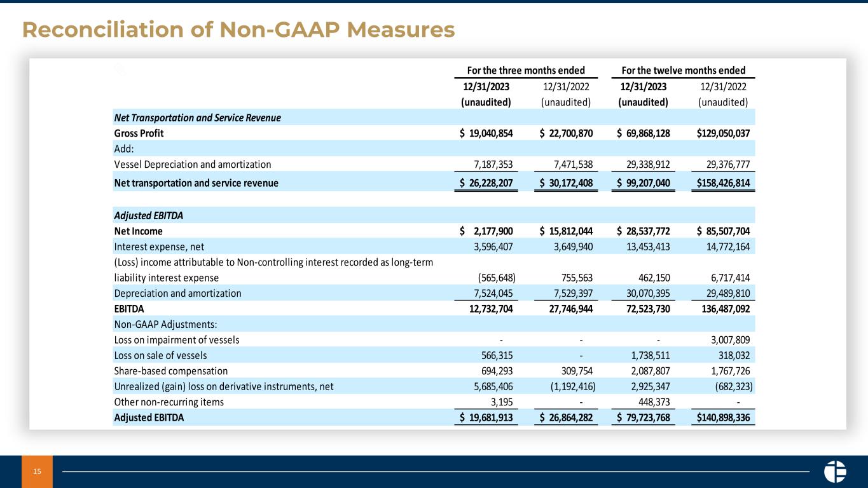Click the Net Transportation and Service Revenue heading
This screenshot has width=868, height=488.
click(197, 118)
